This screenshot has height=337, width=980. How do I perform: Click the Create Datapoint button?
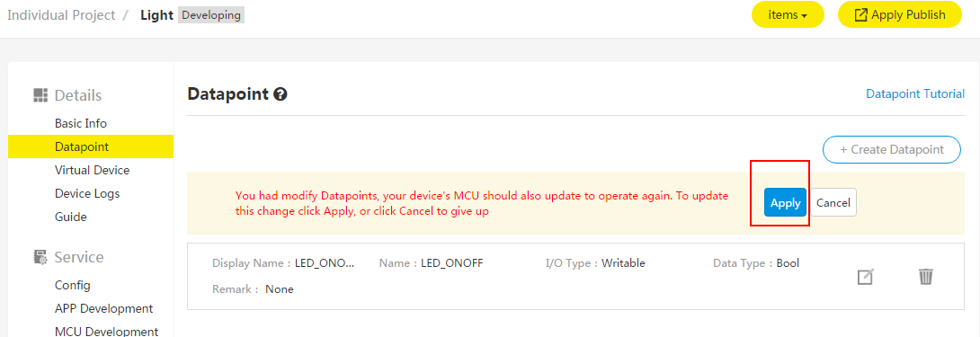892,149
